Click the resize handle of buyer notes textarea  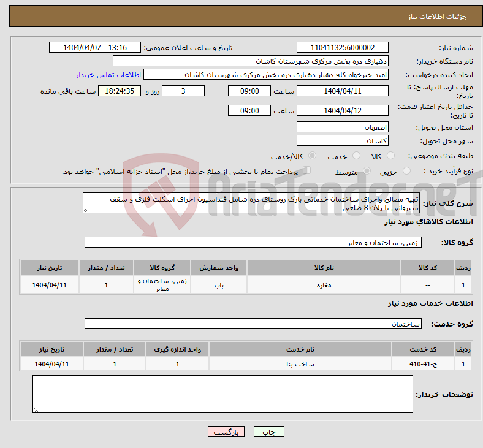click(36, 409)
